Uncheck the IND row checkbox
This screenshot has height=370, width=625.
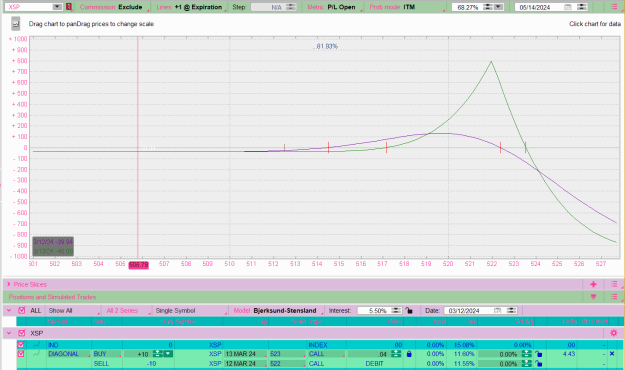point(21,344)
